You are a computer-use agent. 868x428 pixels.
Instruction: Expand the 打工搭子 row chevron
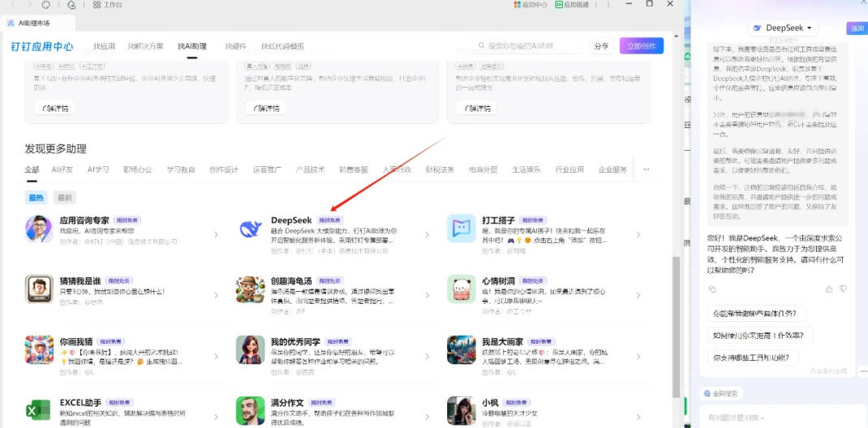[638, 234]
